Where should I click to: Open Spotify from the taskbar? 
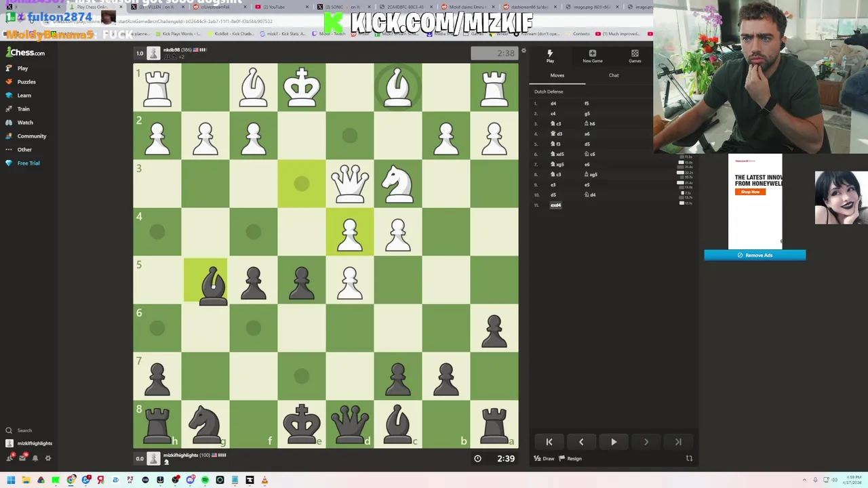point(205,480)
